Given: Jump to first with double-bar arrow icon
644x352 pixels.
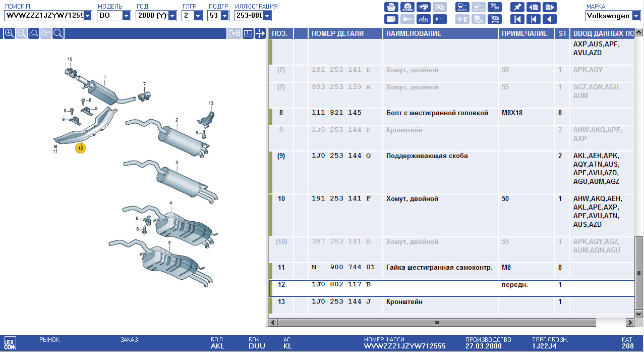Looking at the screenshot, I should [517, 19].
